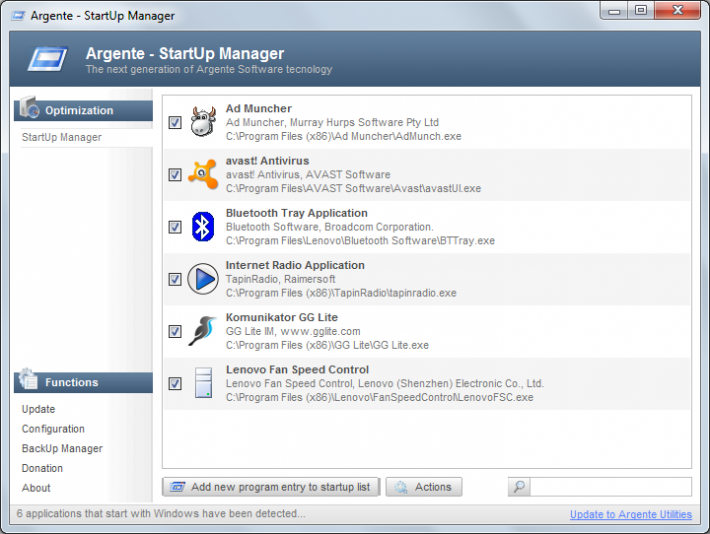
Task: Click the Internet Radio play icon
Action: click(203, 279)
